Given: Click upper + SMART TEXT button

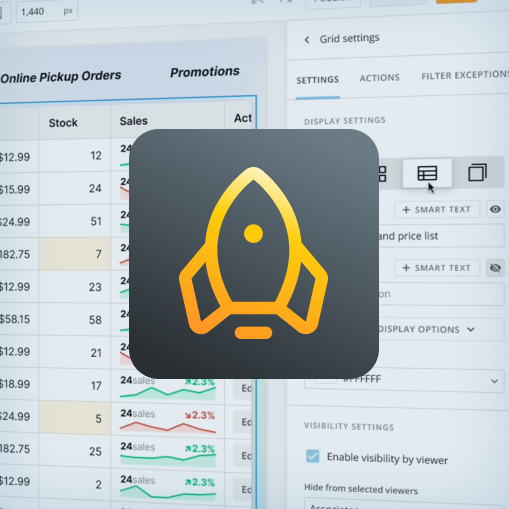Looking at the screenshot, I should pyautogui.click(x=437, y=210).
